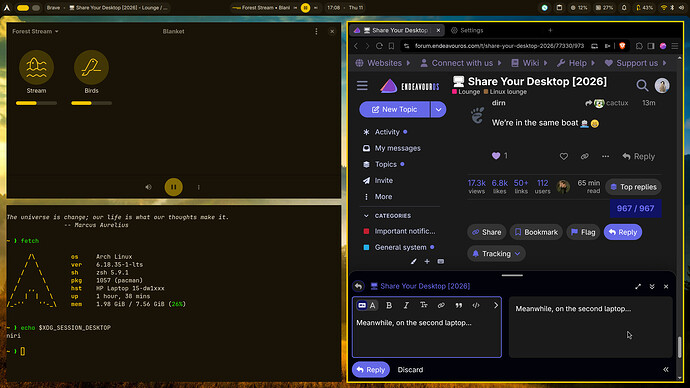Expand composer to fullscreen
Image resolution: width=690 pixels, height=388 pixels.
(638, 286)
